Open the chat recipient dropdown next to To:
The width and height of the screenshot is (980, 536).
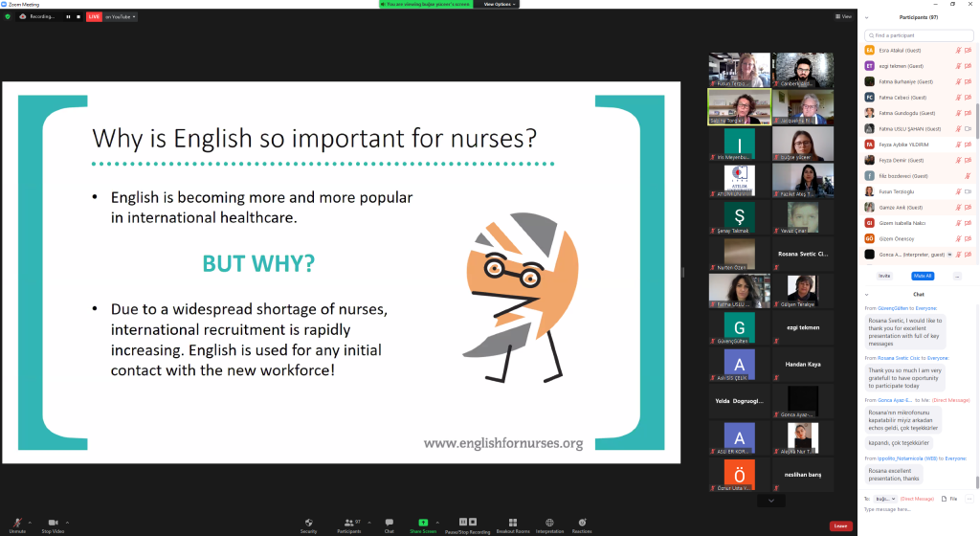(x=885, y=499)
